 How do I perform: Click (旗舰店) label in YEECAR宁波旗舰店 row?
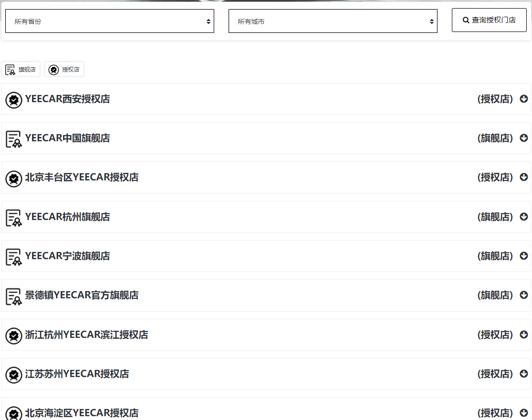[x=495, y=256]
